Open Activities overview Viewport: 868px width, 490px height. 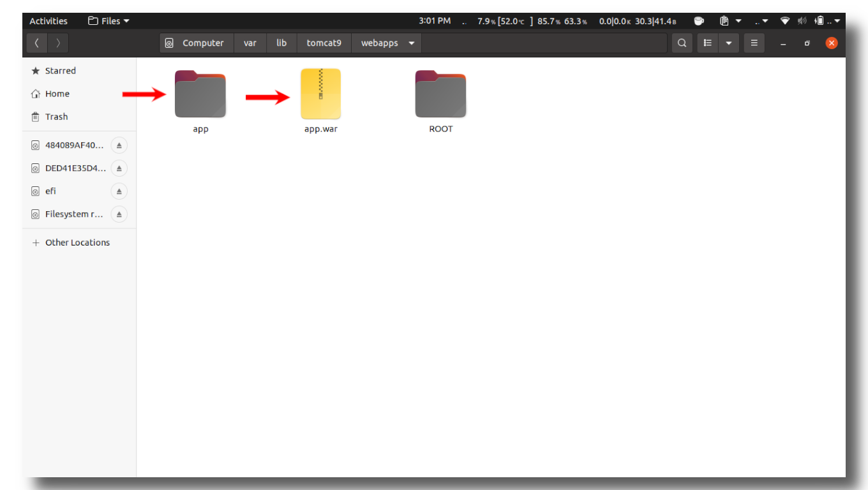click(49, 21)
